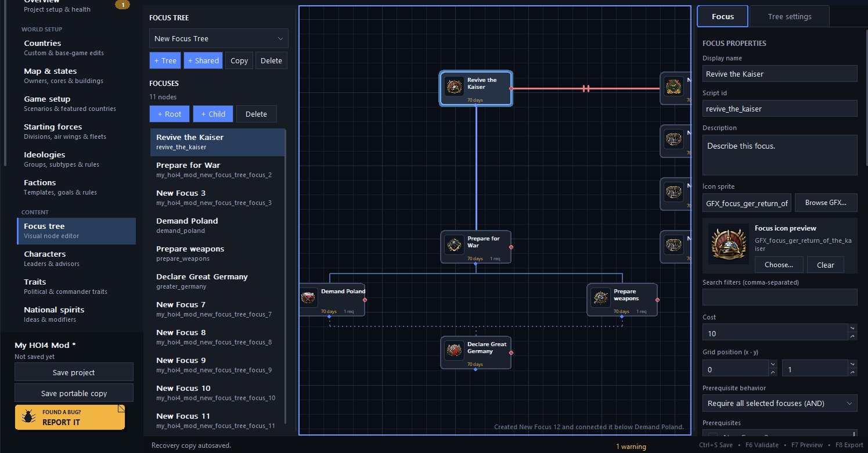Viewport: 868px width, 453px height.
Task: Add a child focus with + Child
Action: coord(213,114)
